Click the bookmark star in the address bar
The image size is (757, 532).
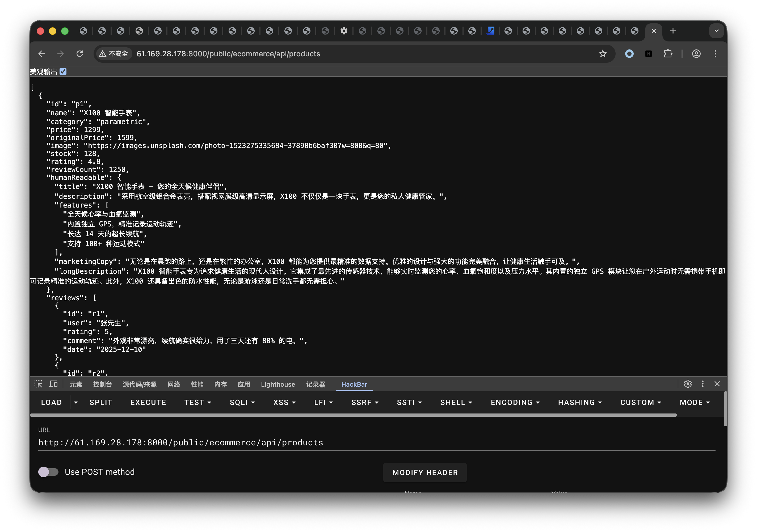click(x=603, y=53)
